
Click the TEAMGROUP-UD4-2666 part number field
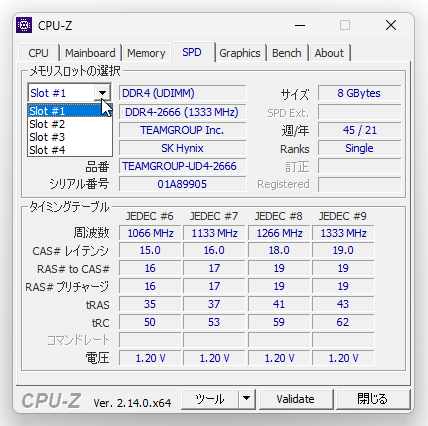(x=182, y=166)
